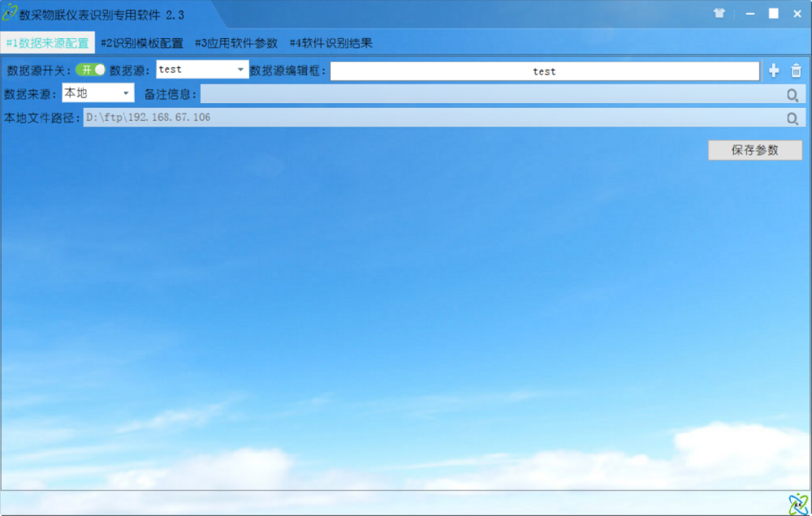The width and height of the screenshot is (812, 516).
Task: Browse using the 本地文件路径 search icon
Action: 793,118
